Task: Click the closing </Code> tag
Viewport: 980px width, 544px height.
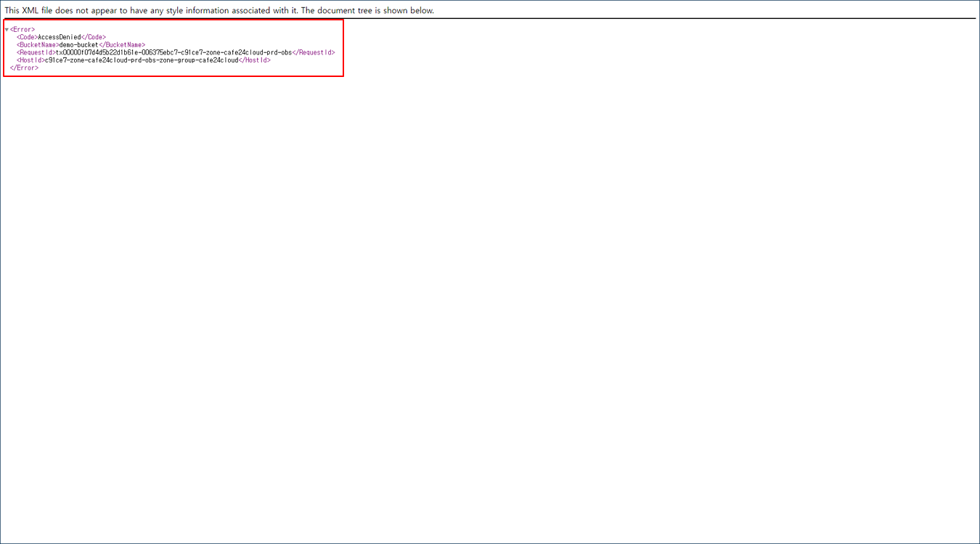Action: [x=94, y=37]
